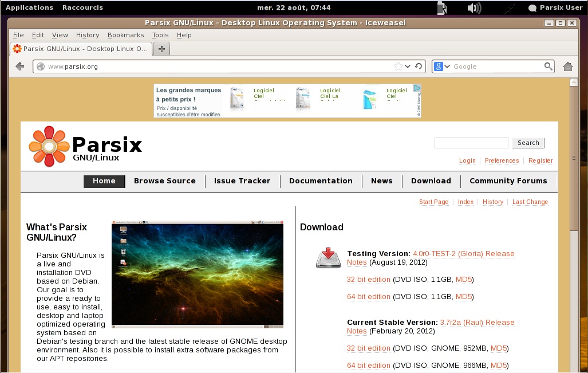Click the AdChoices icon on the banner

point(417,88)
